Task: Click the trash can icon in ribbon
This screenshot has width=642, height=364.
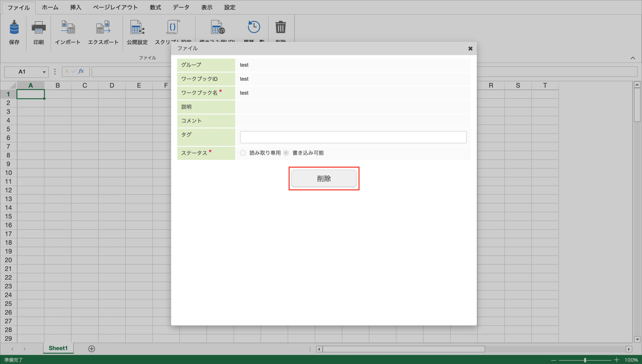Action: click(280, 27)
